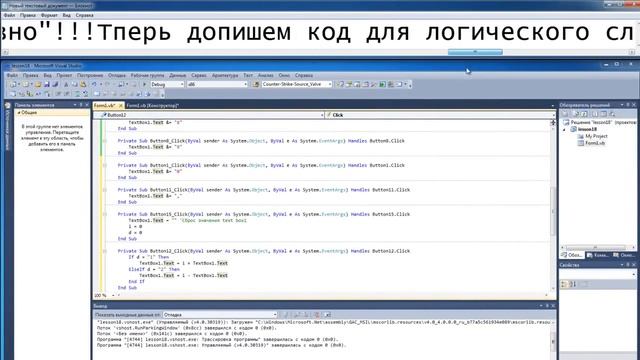The image size is (640, 360).
Task: Collapse the Общие toolbox group
Action: 19,113
